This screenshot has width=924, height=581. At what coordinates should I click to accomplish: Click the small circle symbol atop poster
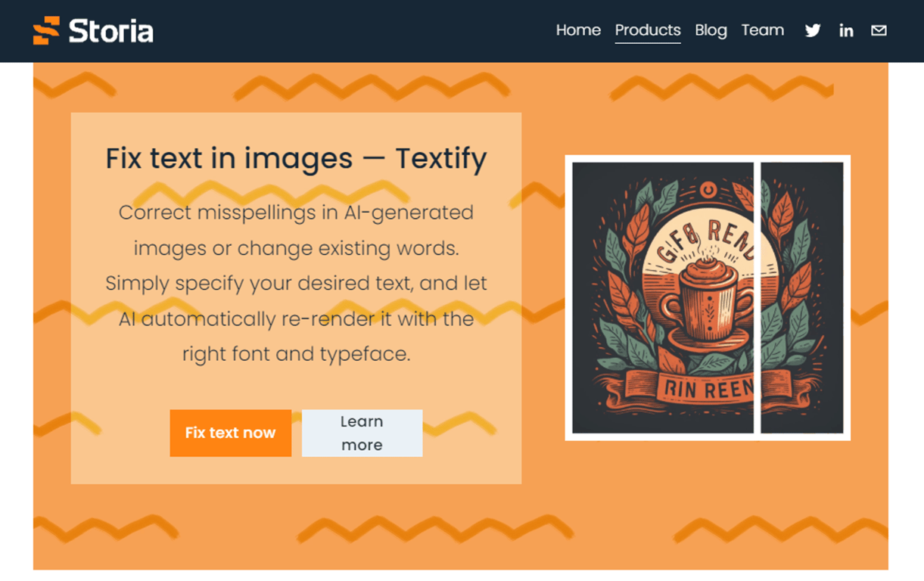point(708,189)
